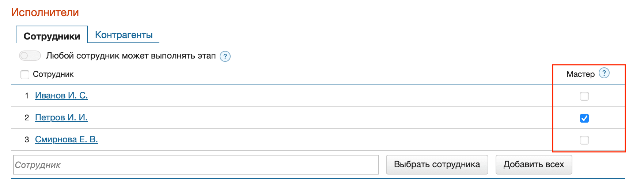Screen dimensions: 644x191
Task: Enable Мастер checkbox for Смирнова Е. В.
Action: [x=584, y=140]
